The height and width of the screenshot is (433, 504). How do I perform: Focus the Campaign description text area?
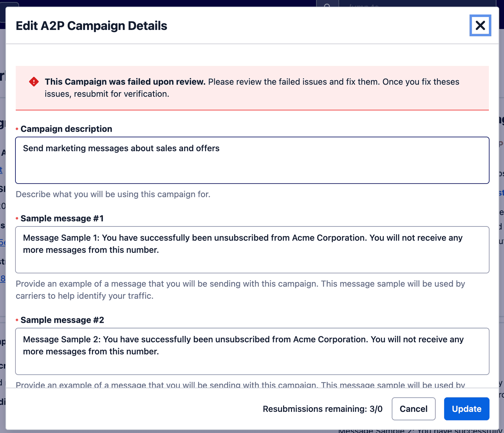point(252,160)
